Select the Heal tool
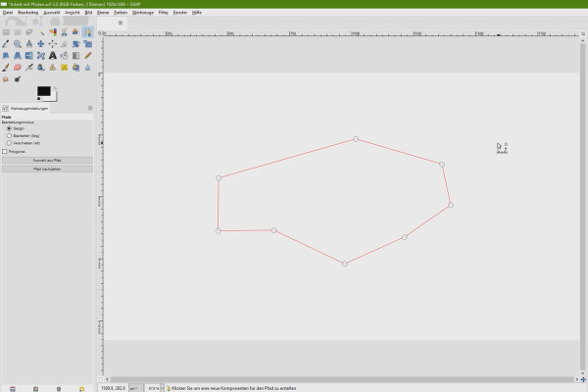The image size is (588, 392). 64,68
